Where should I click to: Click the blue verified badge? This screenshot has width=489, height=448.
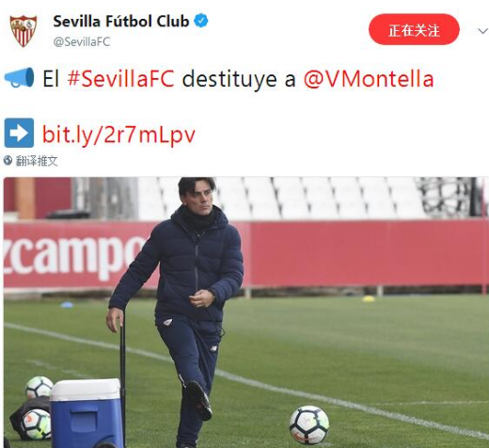(x=201, y=21)
